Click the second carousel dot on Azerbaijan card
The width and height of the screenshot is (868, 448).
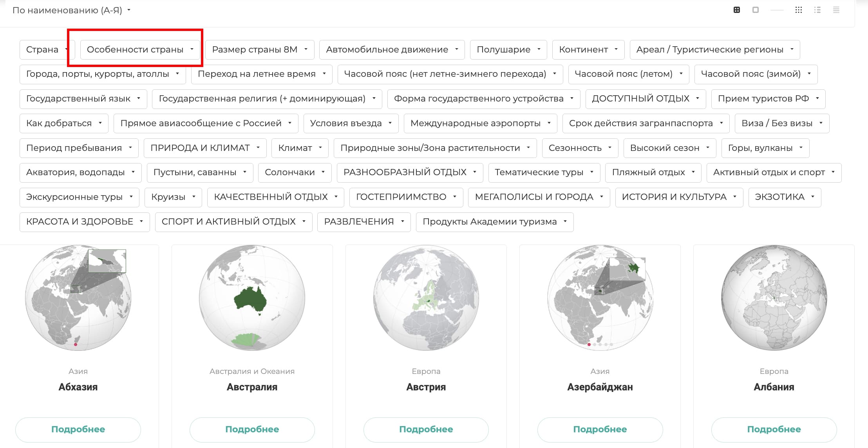pyautogui.click(x=595, y=345)
